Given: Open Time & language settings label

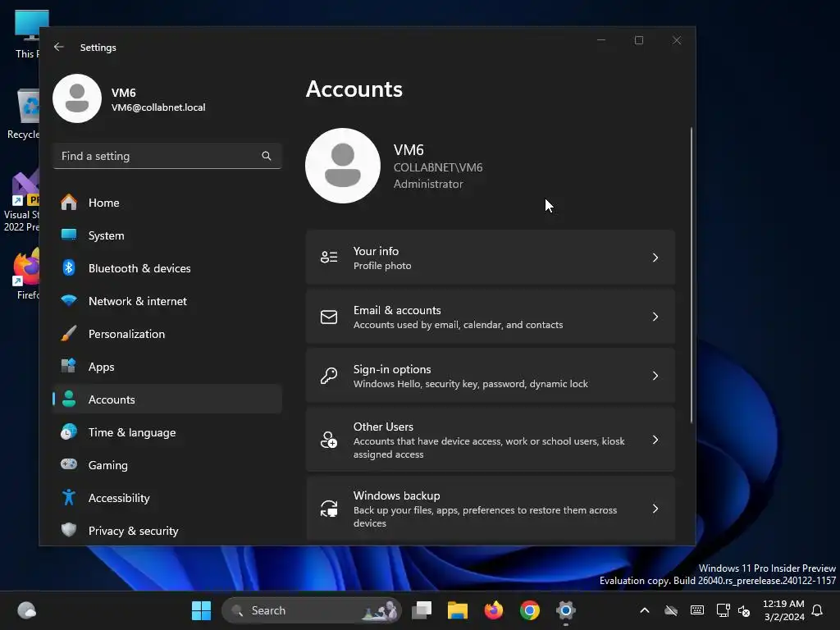Looking at the screenshot, I should click(x=132, y=432).
